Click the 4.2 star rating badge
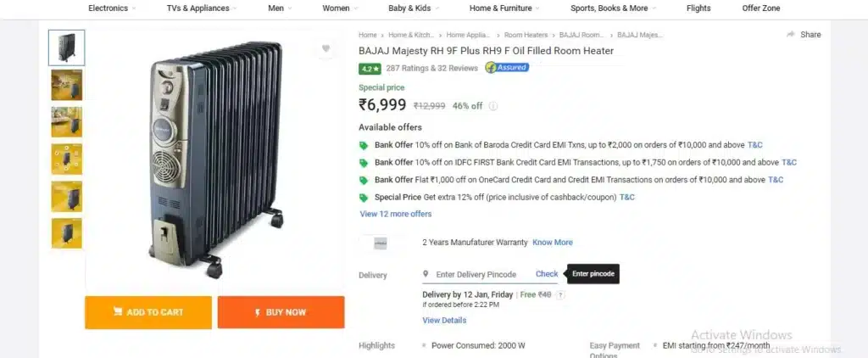The height and width of the screenshot is (358, 868). tap(370, 69)
